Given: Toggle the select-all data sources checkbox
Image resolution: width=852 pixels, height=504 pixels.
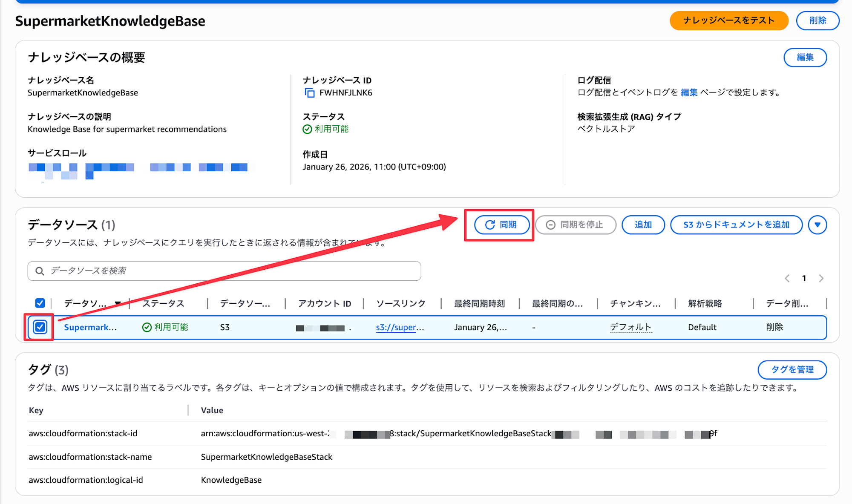Looking at the screenshot, I should [x=40, y=303].
